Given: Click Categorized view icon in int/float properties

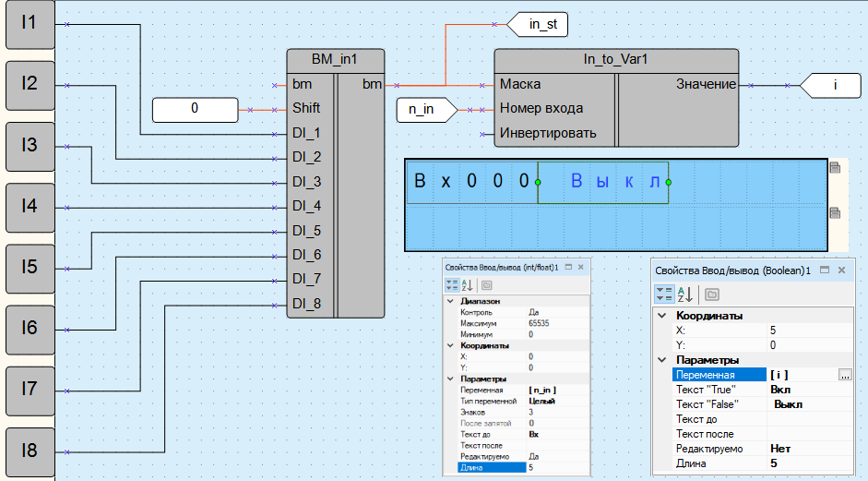Looking at the screenshot, I should pyautogui.click(x=452, y=286).
